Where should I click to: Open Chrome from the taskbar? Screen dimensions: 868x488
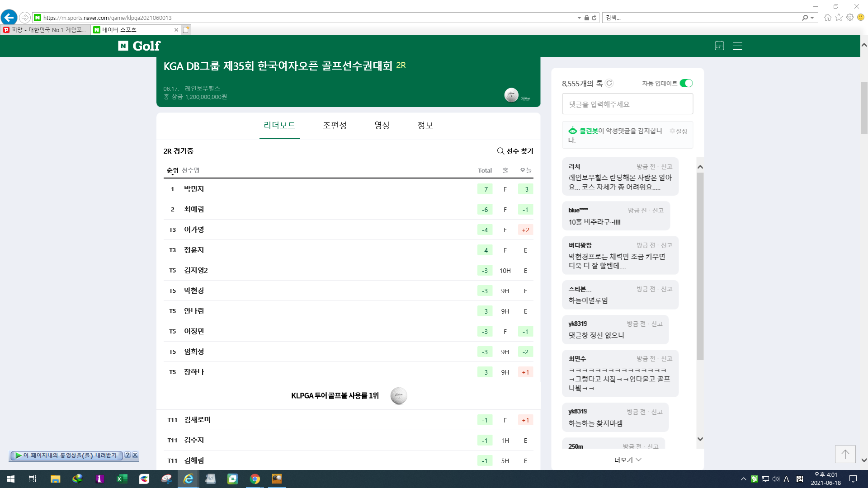pos(255,479)
